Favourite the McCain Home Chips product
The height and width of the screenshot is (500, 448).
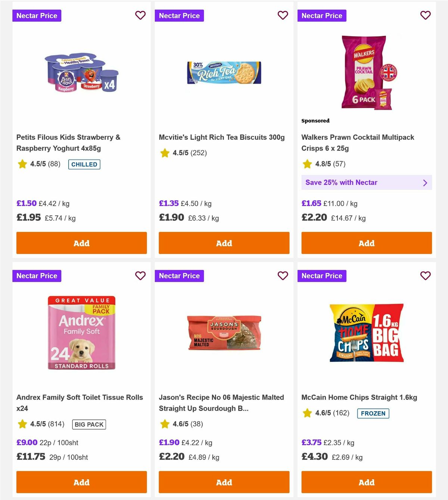pyautogui.click(x=425, y=276)
